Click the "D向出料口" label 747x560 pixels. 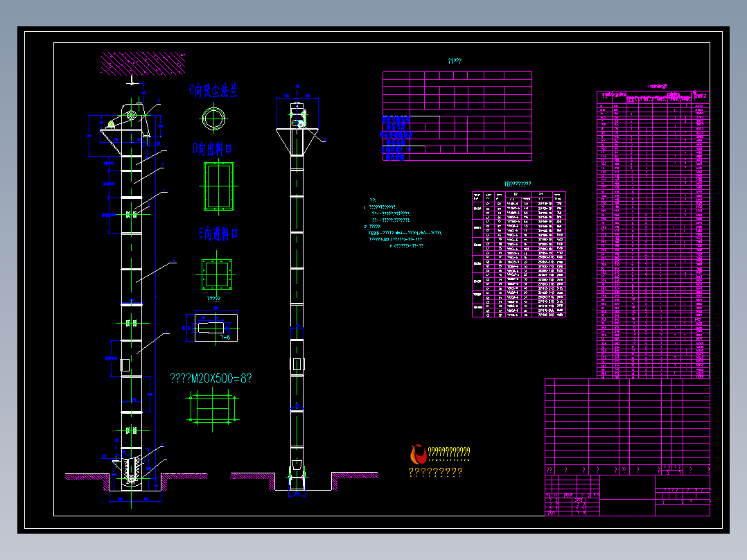tap(213, 149)
